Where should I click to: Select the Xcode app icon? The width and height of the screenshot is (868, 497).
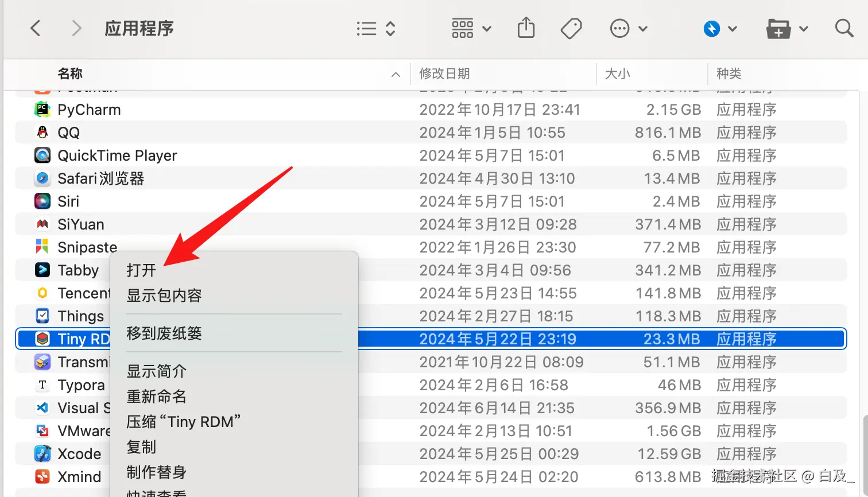42,453
